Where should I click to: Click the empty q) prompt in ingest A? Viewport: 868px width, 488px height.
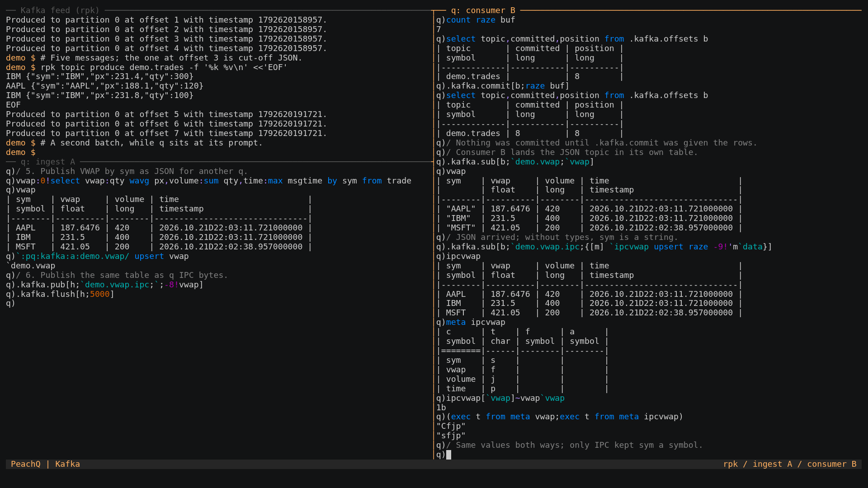tap(10, 303)
